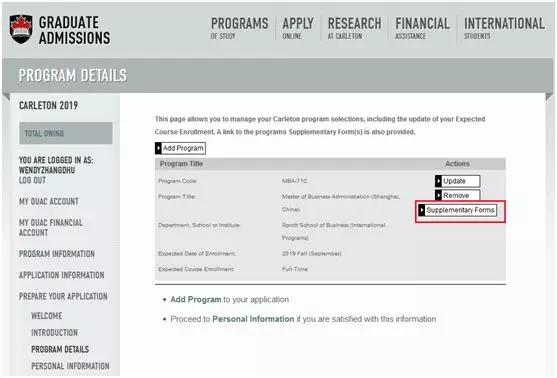Select Program Information in sidebar
557x378 pixels.
coord(57,254)
